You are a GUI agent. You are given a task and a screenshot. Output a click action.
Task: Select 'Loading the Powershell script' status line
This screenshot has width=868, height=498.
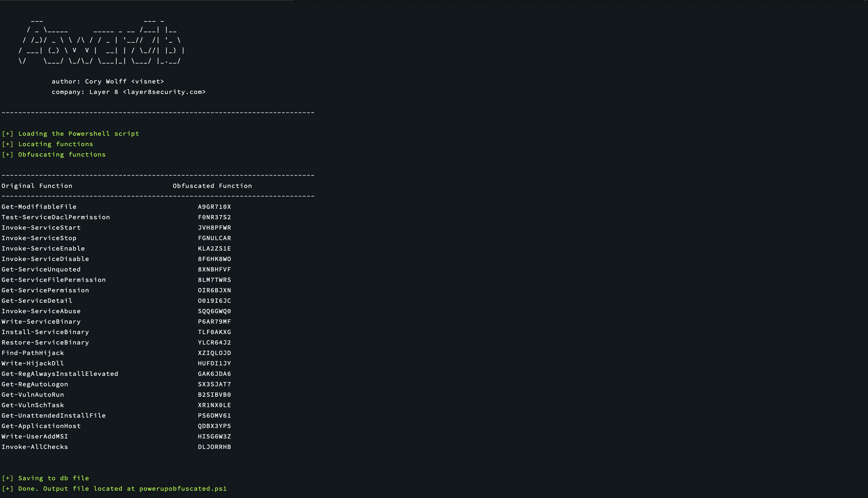(71, 134)
